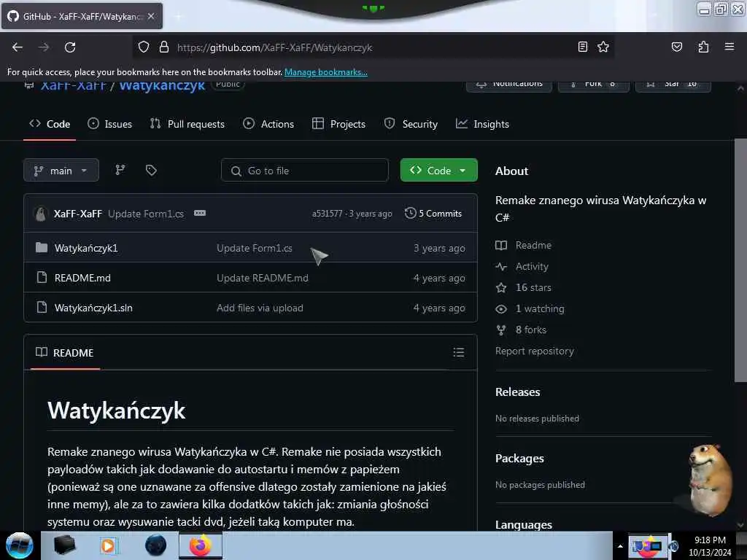The width and height of the screenshot is (747, 560).
Task: Go back with the browser back arrow
Action: [18, 47]
